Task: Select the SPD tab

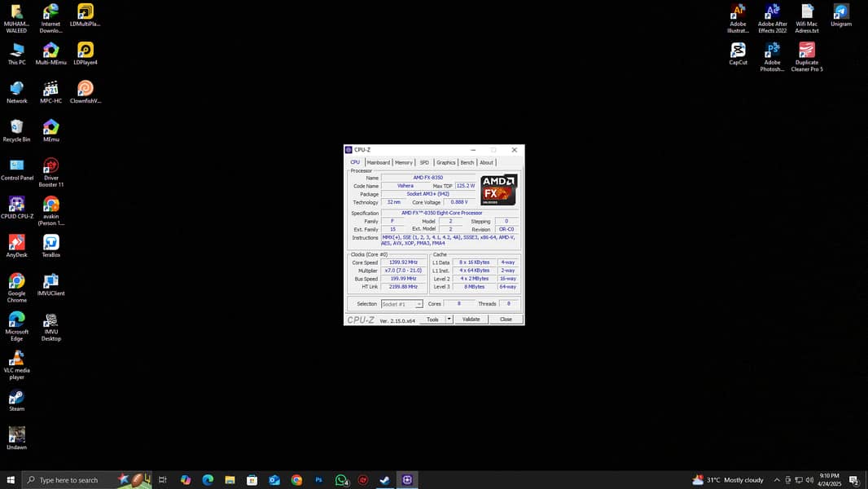Action: point(424,162)
